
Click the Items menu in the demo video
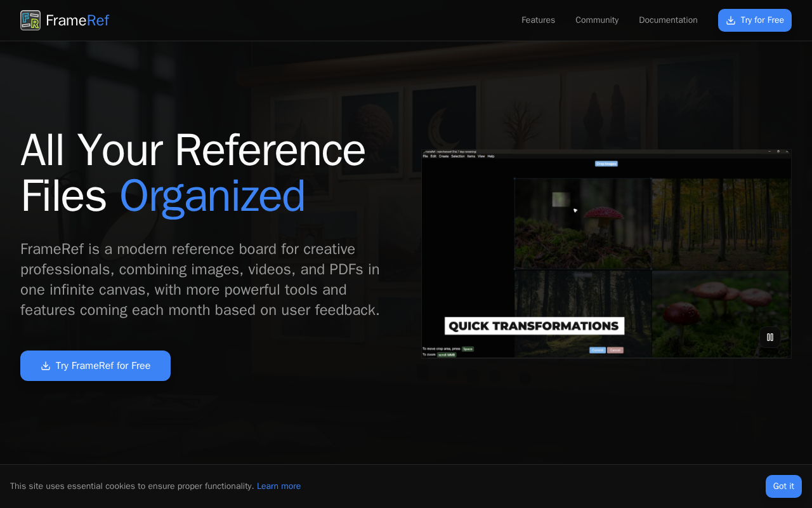click(471, 156)
